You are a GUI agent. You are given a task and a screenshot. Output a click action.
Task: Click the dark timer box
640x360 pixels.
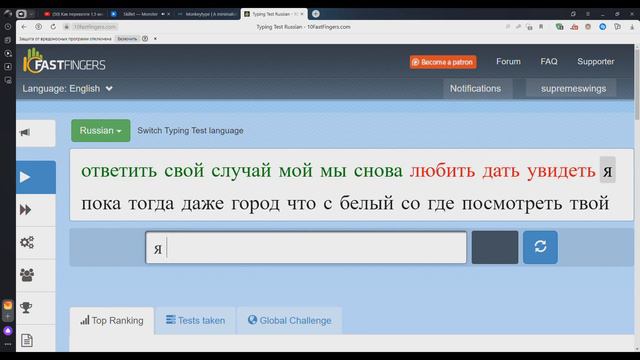click(495, 247)
